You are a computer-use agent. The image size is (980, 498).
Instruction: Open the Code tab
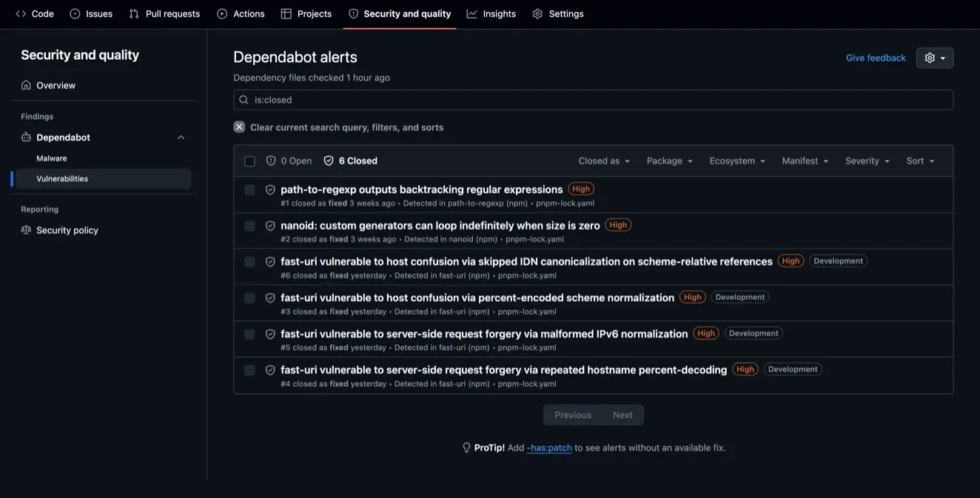(35, 13)
